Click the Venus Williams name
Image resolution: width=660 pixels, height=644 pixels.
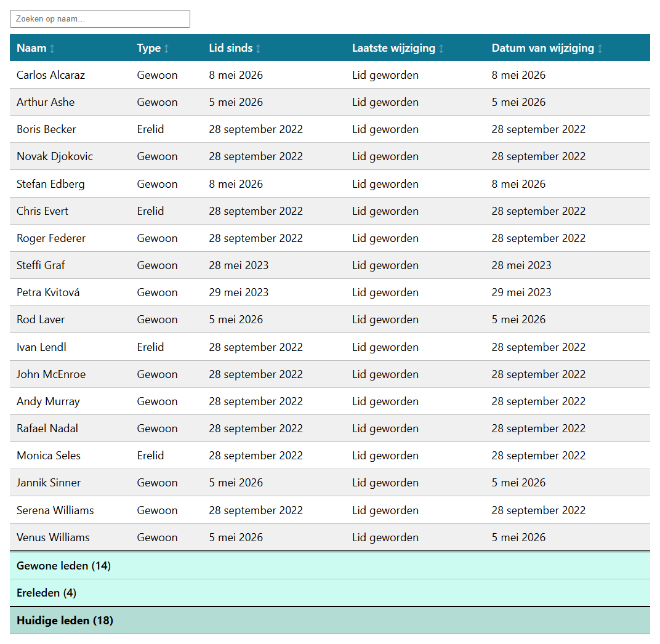tap(53, 537)
